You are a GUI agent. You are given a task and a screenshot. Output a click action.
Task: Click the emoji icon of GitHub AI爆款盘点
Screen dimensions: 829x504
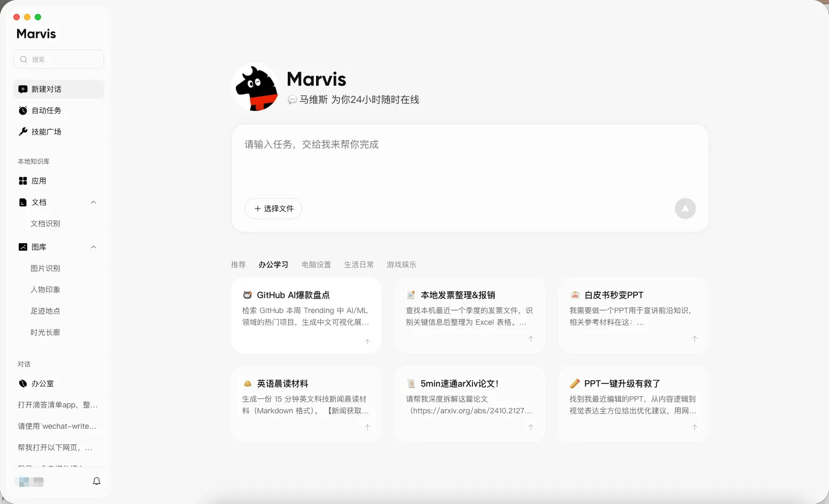pyautogui.click(x=247, y=295)
